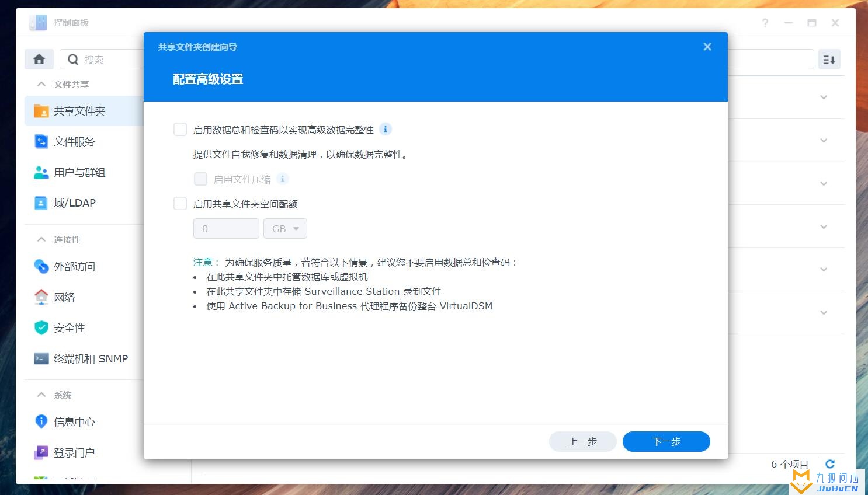Expand the fourth folder row chevron
This screenshot has width=868, height=495.
pos(824,226)
